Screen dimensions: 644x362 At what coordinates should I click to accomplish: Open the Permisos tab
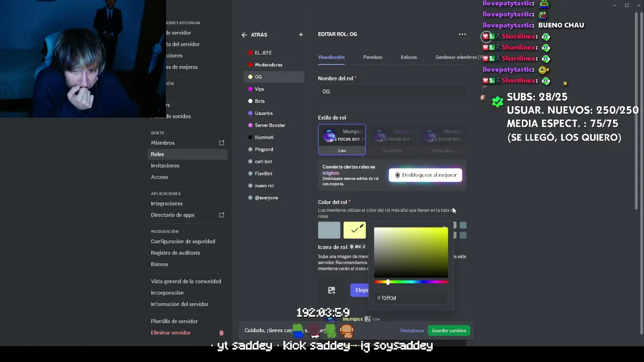pos(373,57)
